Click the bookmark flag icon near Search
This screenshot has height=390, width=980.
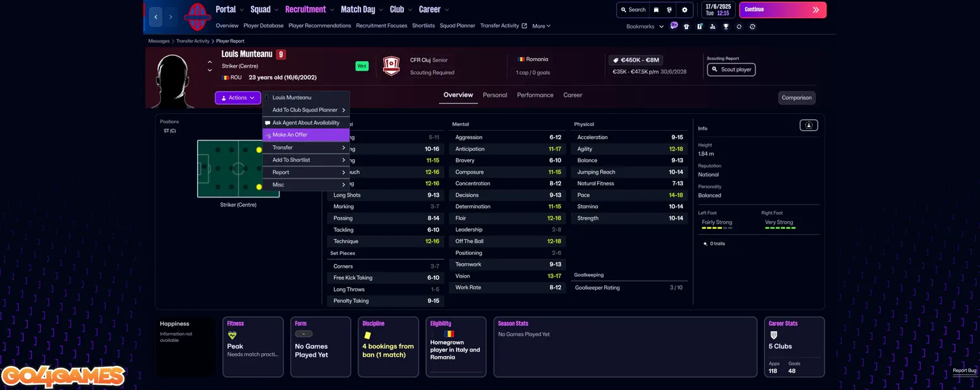(x=656, y=10)
